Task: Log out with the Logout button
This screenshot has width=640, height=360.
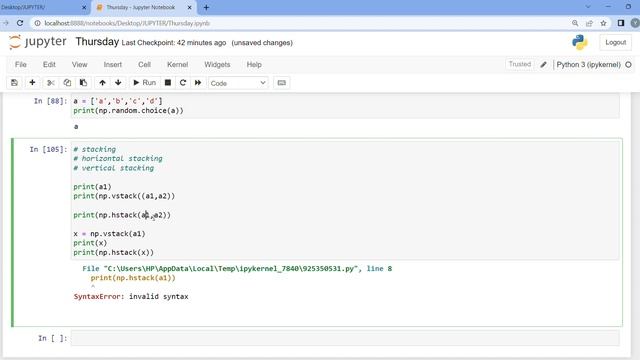Action: (616, 42)
